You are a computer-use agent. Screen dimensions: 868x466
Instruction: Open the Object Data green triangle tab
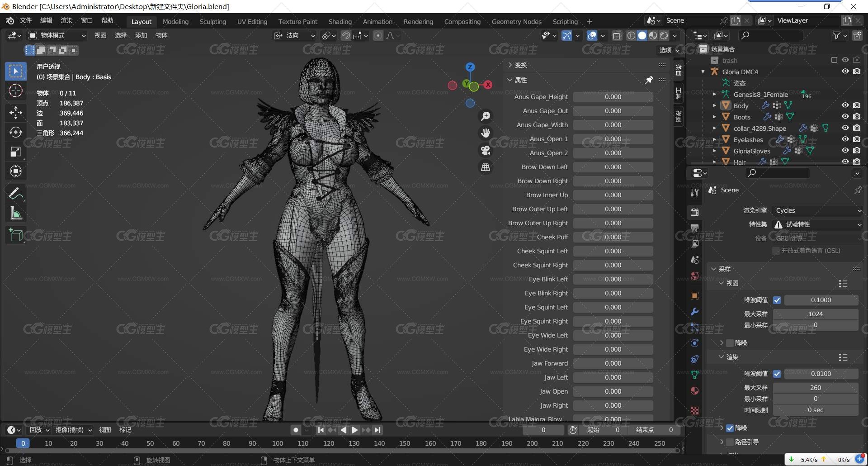pyautogui.click(x=695, y=375)
